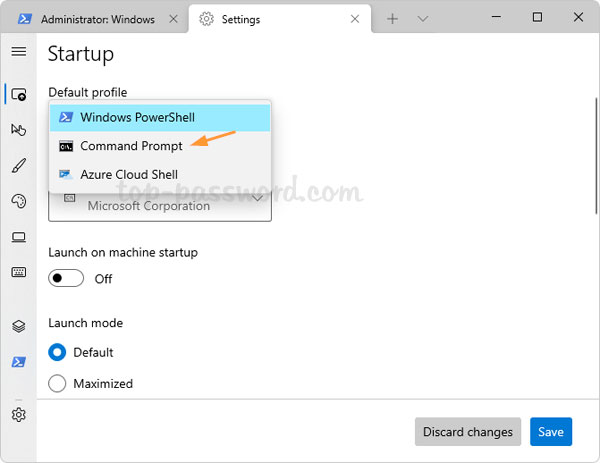Switch to the Administrator: Windows tab
Viewport: 600px width, 463px height.
(90, 18)
